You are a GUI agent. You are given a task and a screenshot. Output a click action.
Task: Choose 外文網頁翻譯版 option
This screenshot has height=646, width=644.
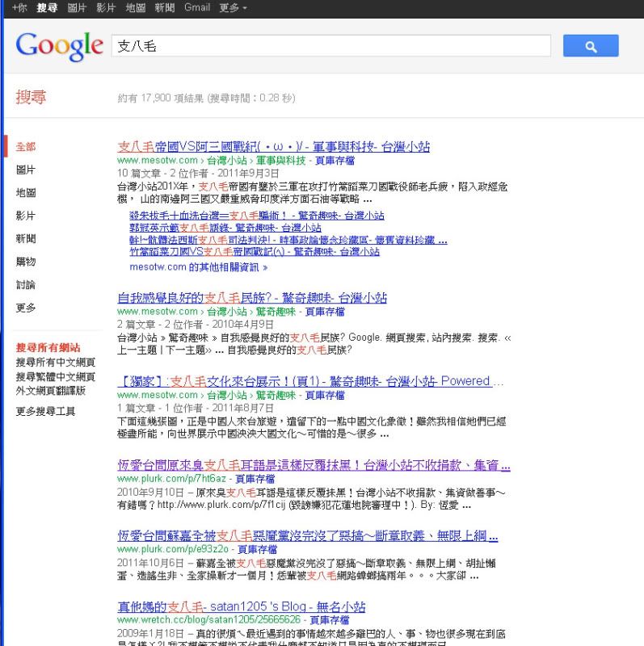(x=50, y=391)
